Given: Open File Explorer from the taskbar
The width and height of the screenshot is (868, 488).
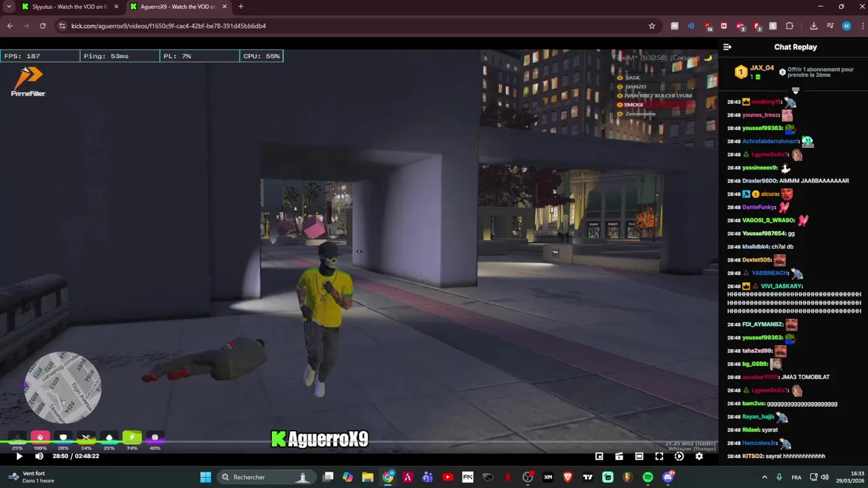Looking at the screenshot, I should [368, 477].
